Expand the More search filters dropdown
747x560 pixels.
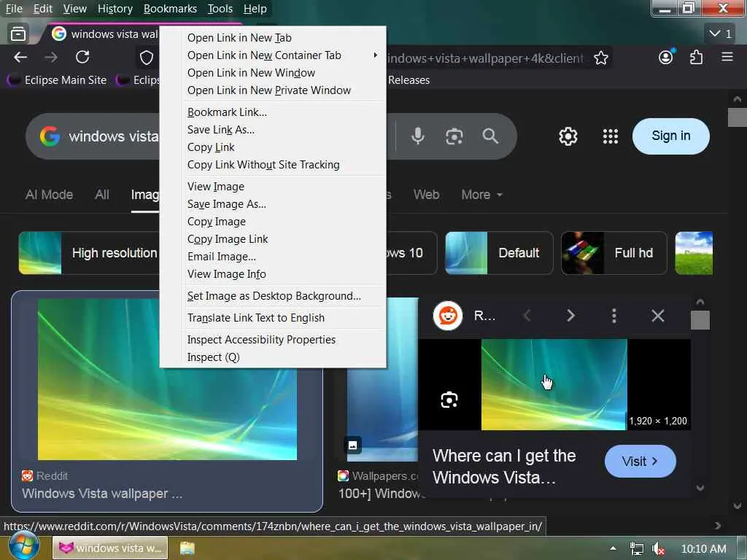(481, 195)
